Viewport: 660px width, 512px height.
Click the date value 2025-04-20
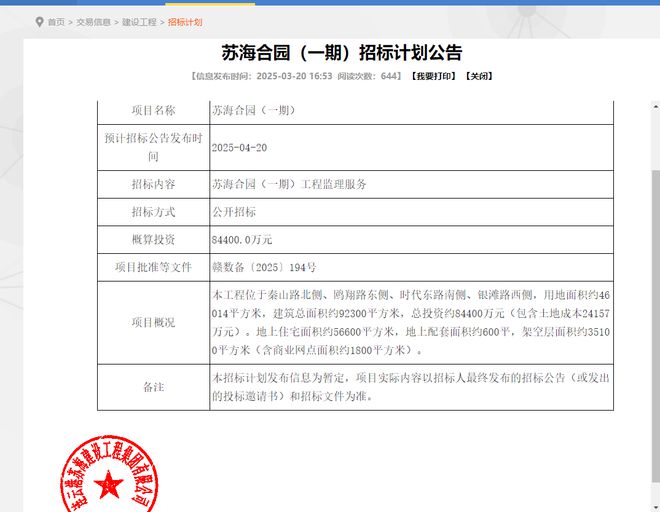pos(239,148)
